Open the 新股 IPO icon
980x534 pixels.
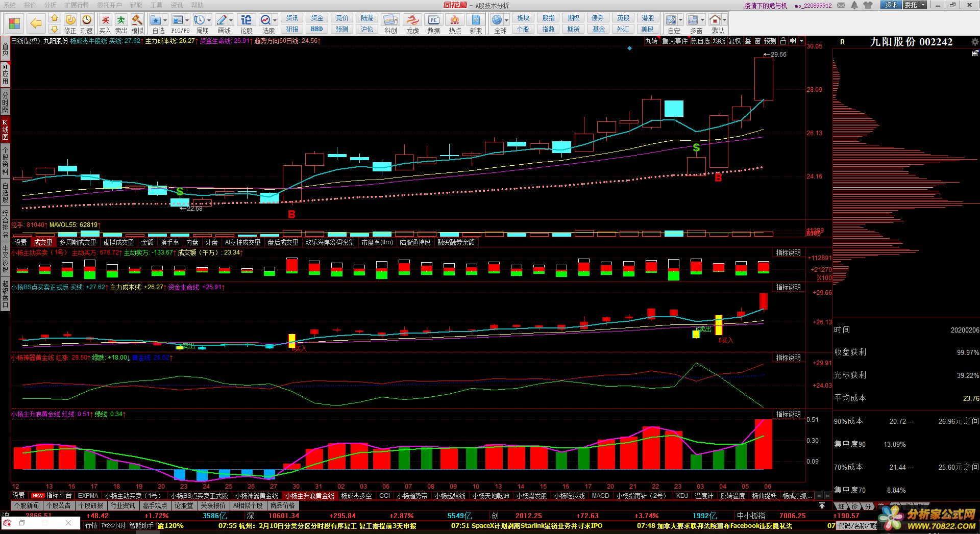click(476, 20)
